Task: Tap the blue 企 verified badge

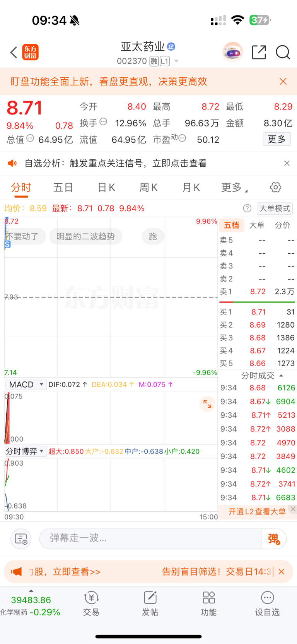Action: tap(171, 47)
